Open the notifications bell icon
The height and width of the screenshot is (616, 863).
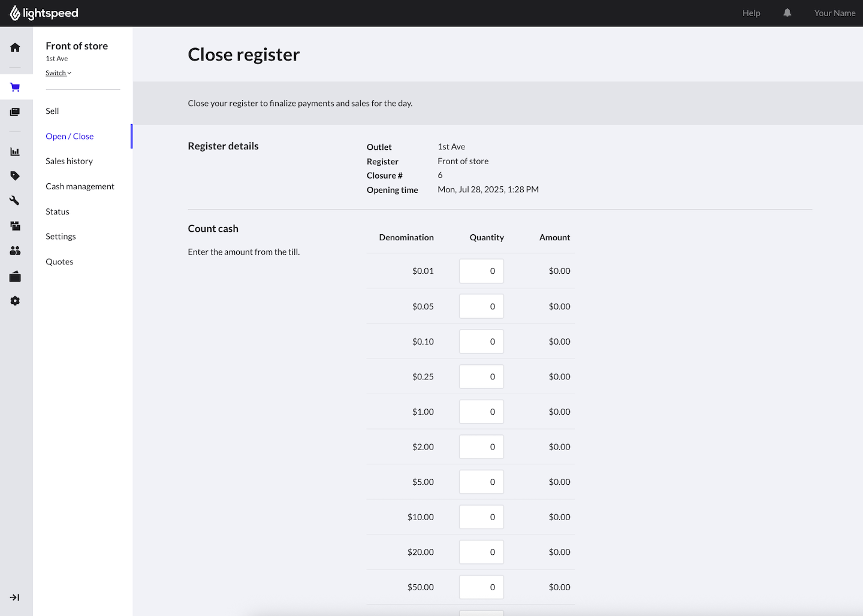click(x=787, y=13)
